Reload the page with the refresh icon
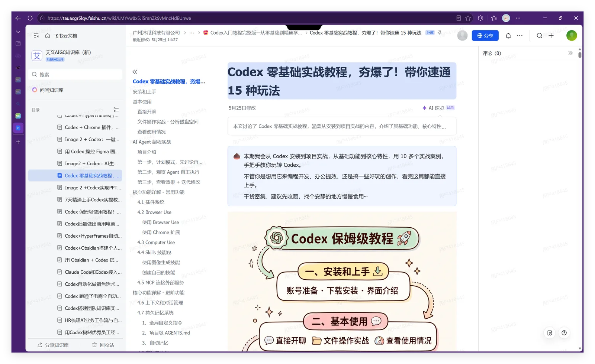Viewport: 595px width, 364px height. click(x=30, y=18)
